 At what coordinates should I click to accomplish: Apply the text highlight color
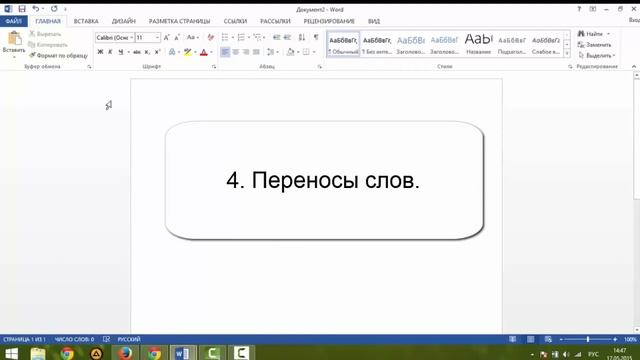click(x=187, y=52)
